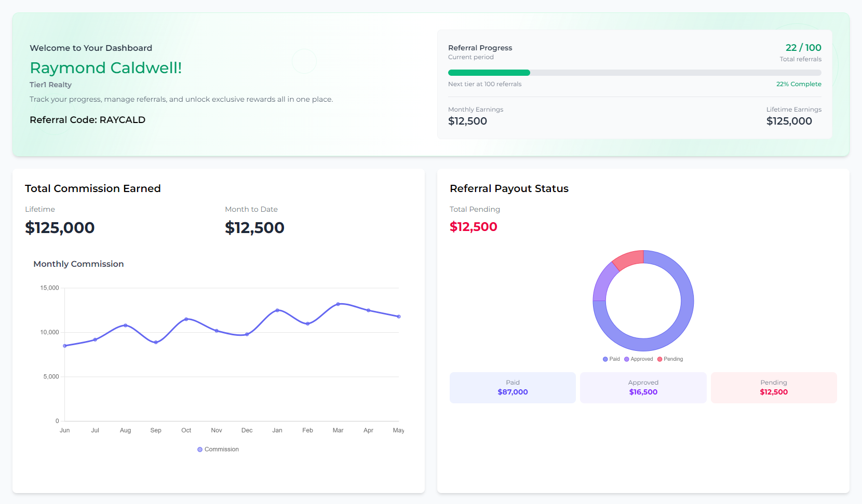Toggle the Commission legend under line chart

(x=218, y=449)
